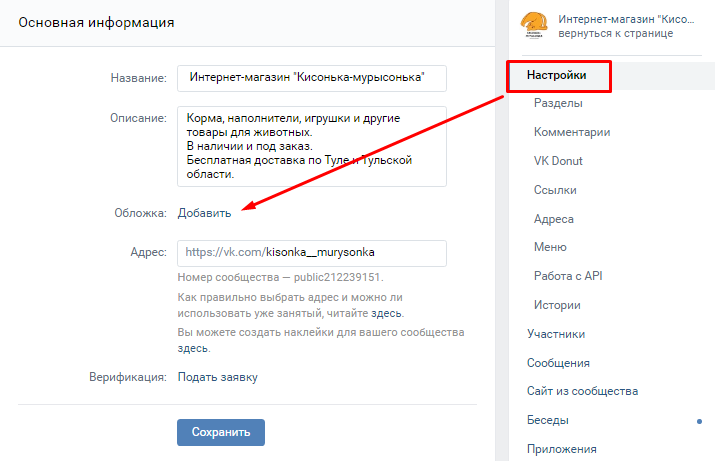Image resolution: width=715 pixels, height=461 pixels.
Task: Click the Адрес URL input field
Action: click(x=311, y=252)
